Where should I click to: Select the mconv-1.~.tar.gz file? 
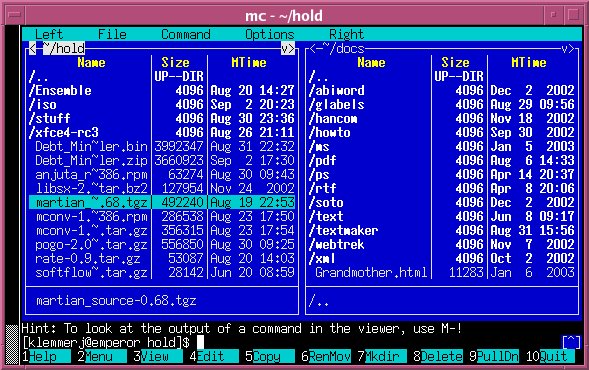[162, 230]
